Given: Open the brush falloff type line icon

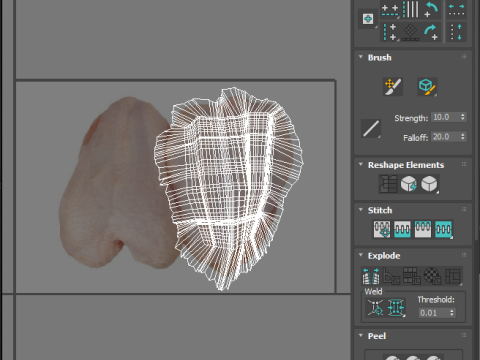Looking at the screenshot, I should point(371,129).
